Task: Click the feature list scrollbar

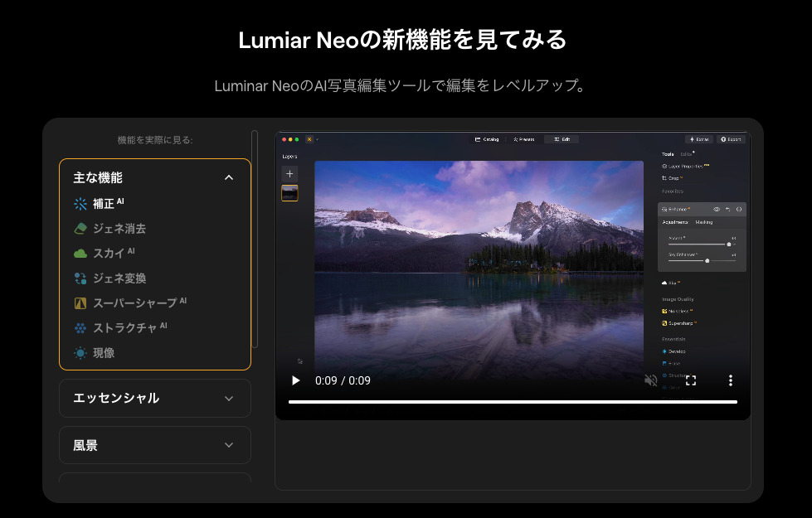Action: [255, 239]
